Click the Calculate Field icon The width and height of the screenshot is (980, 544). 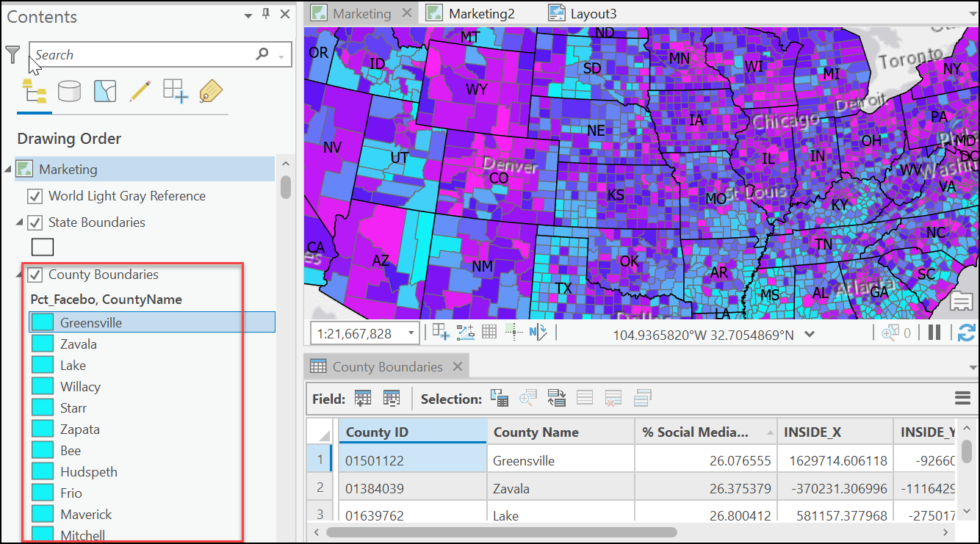coord(392,399)
